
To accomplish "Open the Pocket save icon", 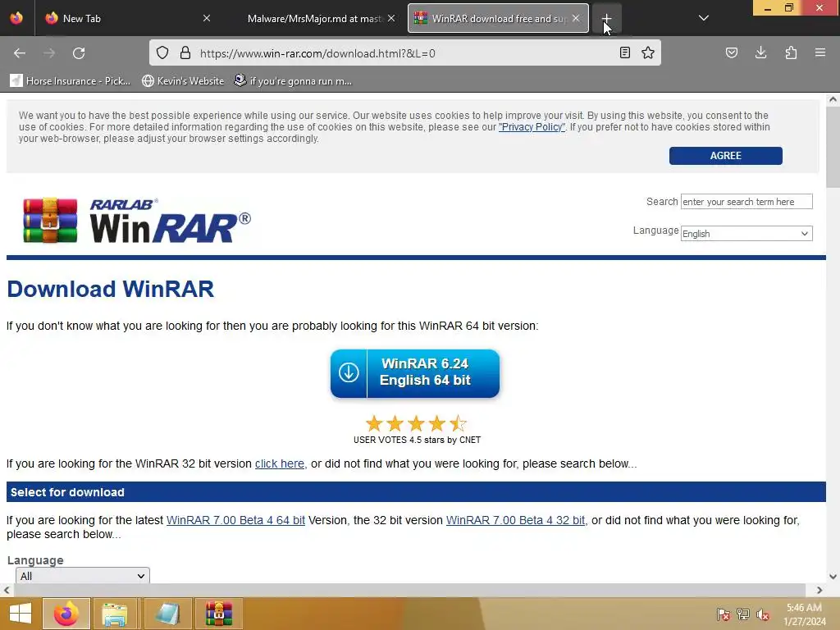I will tap(731, 52).
